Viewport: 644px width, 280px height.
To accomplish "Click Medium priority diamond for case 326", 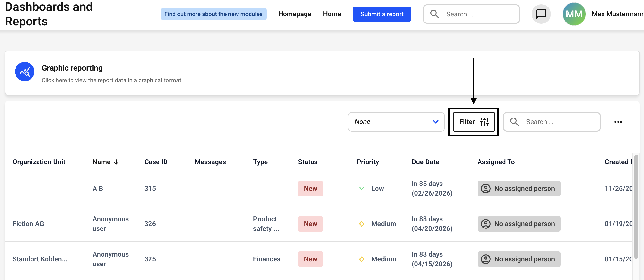I will pos(361,224).
